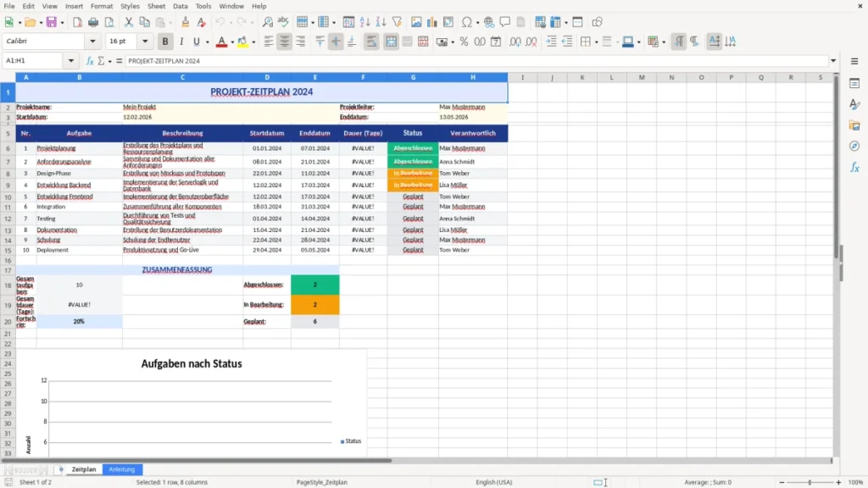Click into the formula input line
This screenshot has height=488, width=868.
[x=476, y=61]
